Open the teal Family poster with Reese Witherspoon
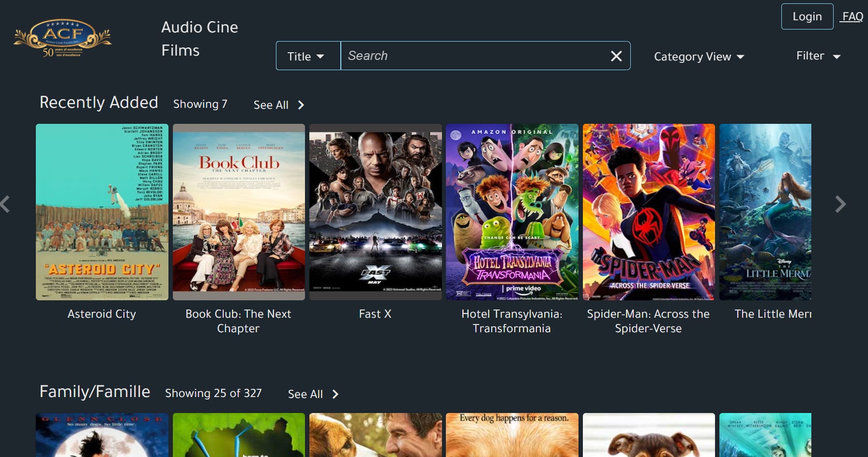Screen dimensions: 868x457 point(765,435)
